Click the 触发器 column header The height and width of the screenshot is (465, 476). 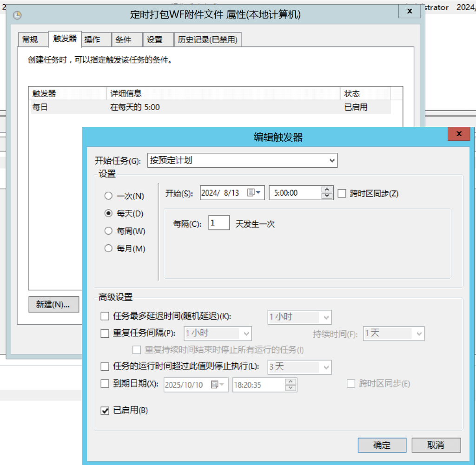coord(68,93)
